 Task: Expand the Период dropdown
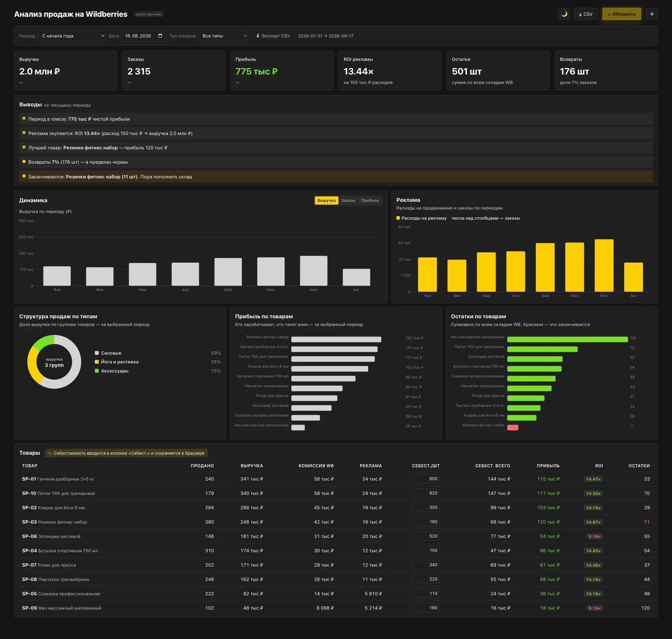(72, 36)
